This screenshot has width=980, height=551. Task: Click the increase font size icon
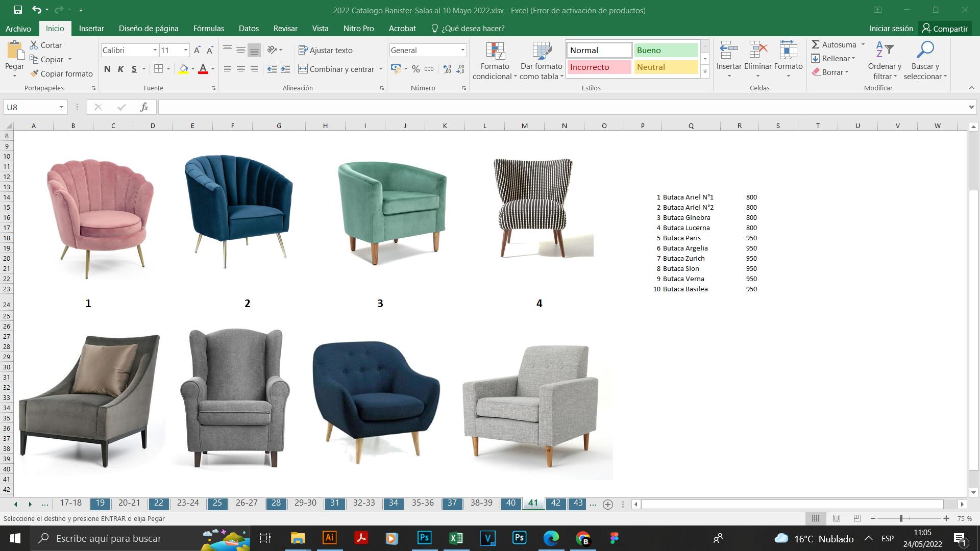click(197, 50)
